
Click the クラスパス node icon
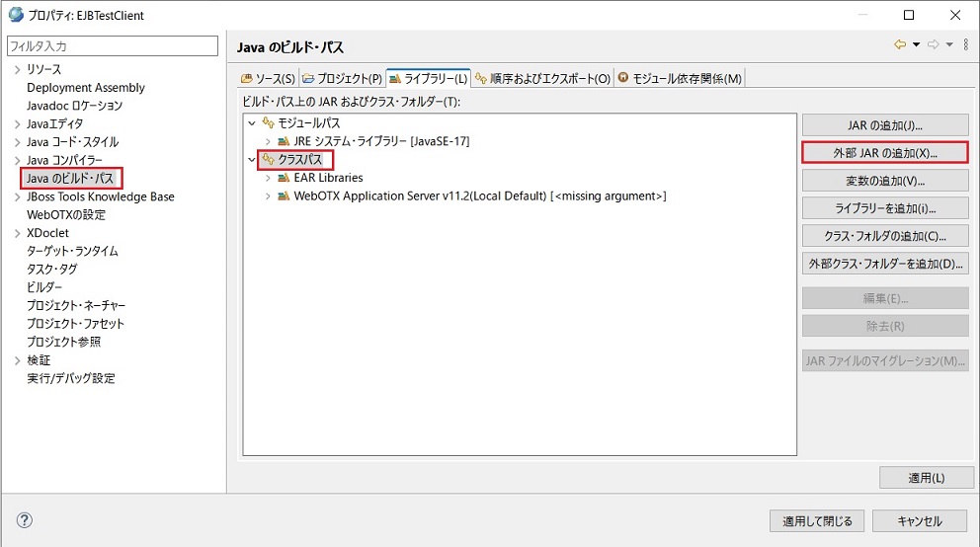tap(269, 159)
